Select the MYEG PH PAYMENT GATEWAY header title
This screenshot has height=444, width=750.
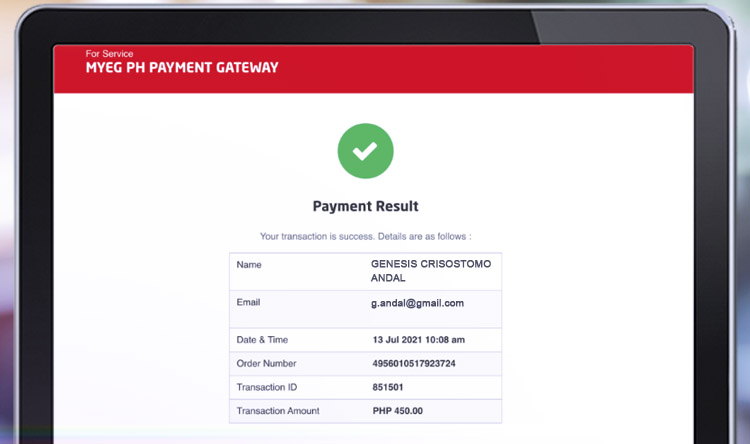(x=182, y=67)
